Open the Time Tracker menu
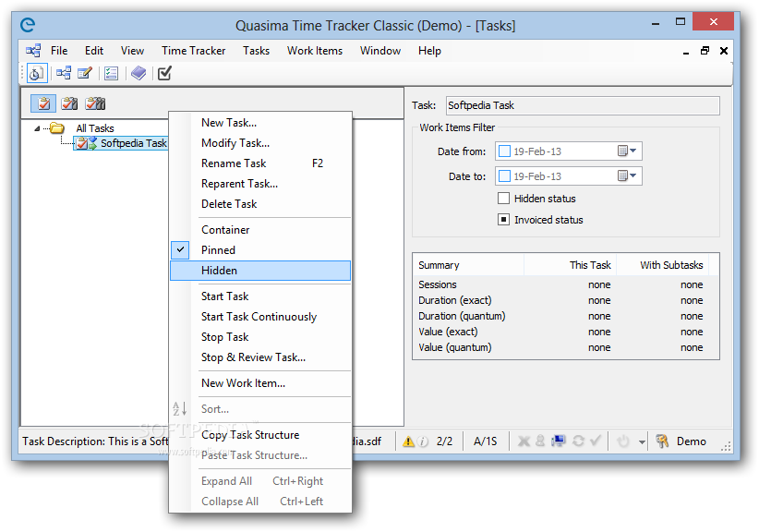The width and height of the screenshot is (759, 532). coord(194,51)
